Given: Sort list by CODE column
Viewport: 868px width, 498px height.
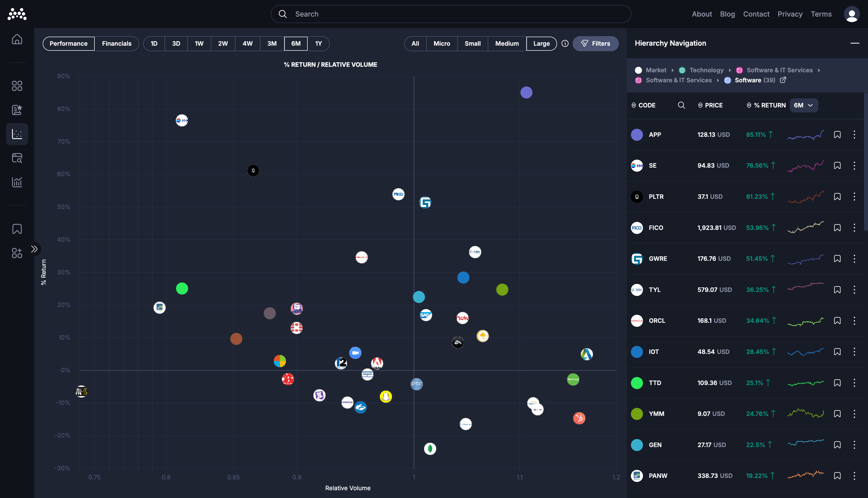Looking at the screenshot, I should point(643,105).
